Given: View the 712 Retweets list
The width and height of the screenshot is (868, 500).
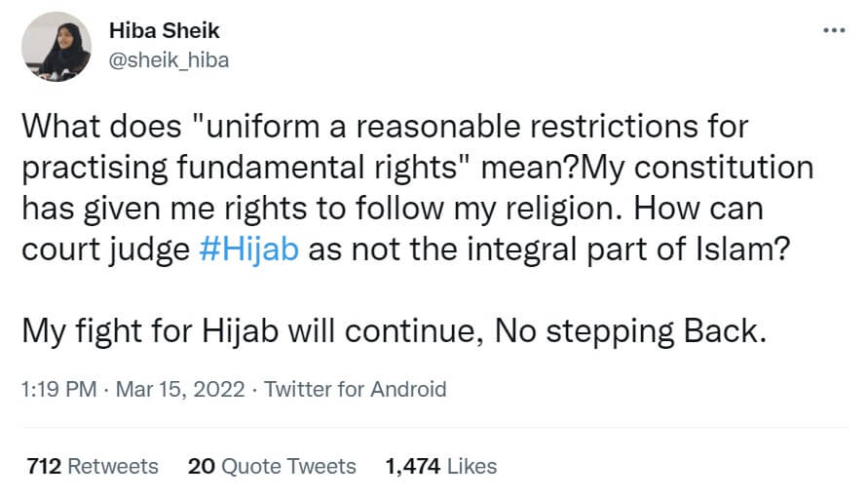Looking at the screenshot, I should pos(93,467).
